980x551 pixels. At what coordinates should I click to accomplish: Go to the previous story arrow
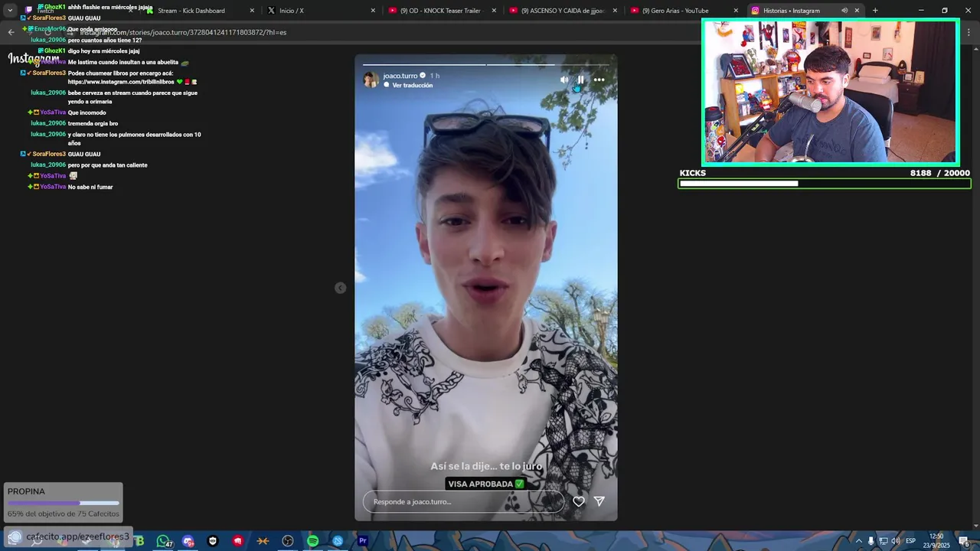point(341,288)
